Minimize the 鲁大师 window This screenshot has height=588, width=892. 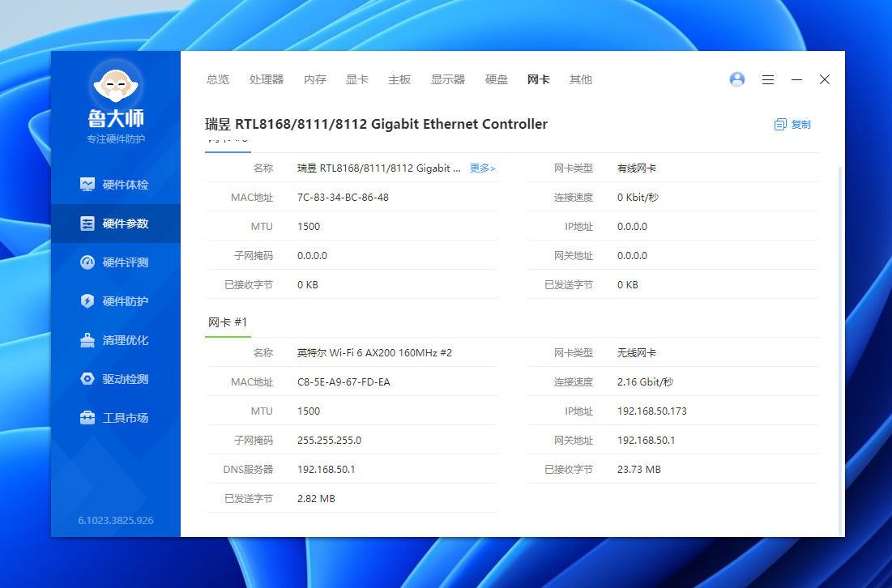click(796, 79)
